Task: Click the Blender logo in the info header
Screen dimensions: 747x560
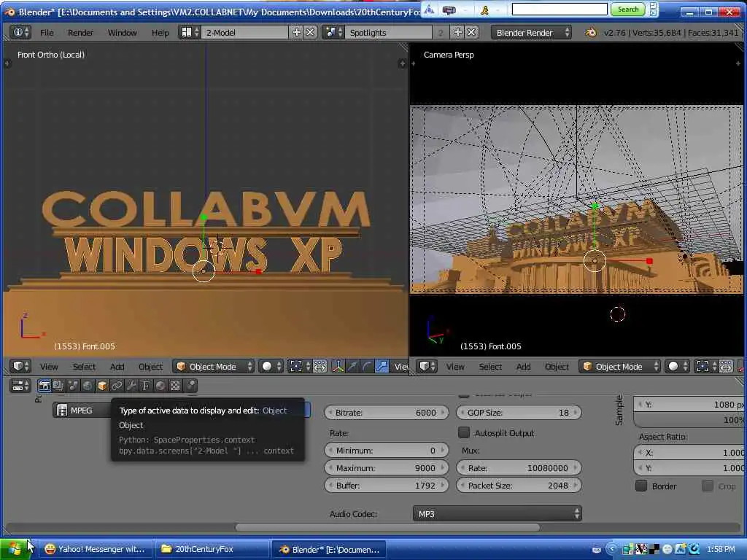Action: pos(591,32)
